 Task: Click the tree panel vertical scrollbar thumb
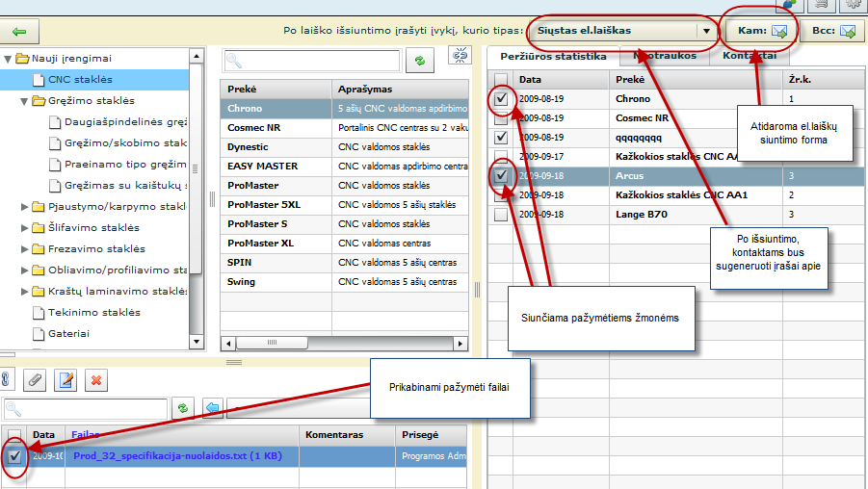[x=196, y=168]
